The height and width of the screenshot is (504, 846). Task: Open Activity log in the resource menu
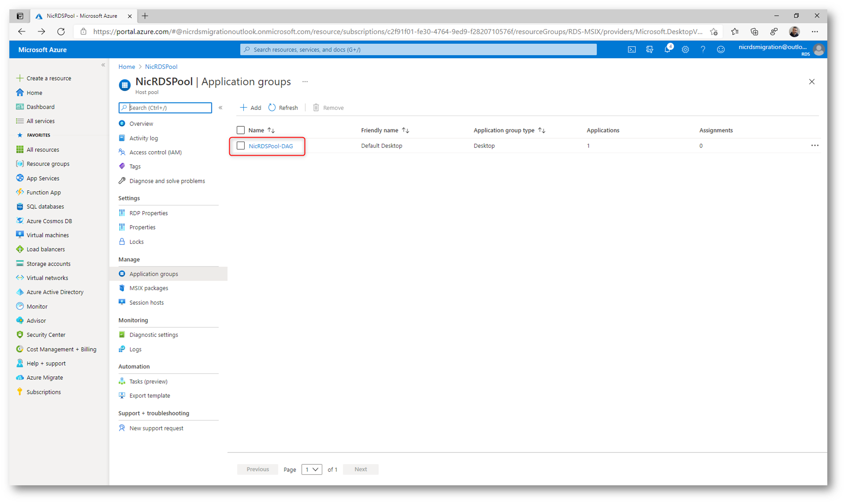point(144,138)
